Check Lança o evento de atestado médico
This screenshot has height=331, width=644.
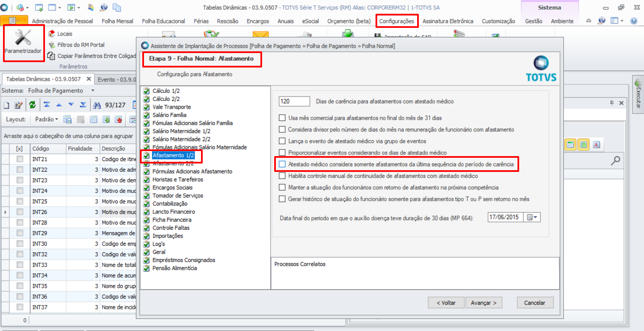click(x=282, y=141)
